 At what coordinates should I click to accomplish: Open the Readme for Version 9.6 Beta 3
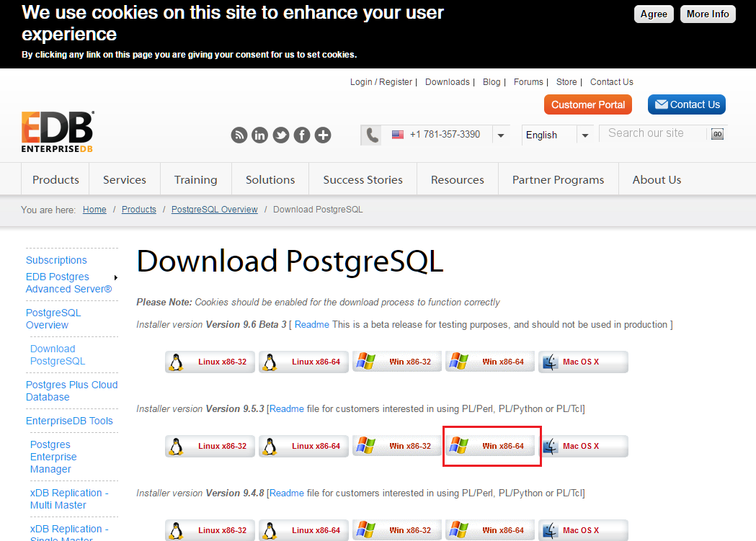tap(312, 325)
